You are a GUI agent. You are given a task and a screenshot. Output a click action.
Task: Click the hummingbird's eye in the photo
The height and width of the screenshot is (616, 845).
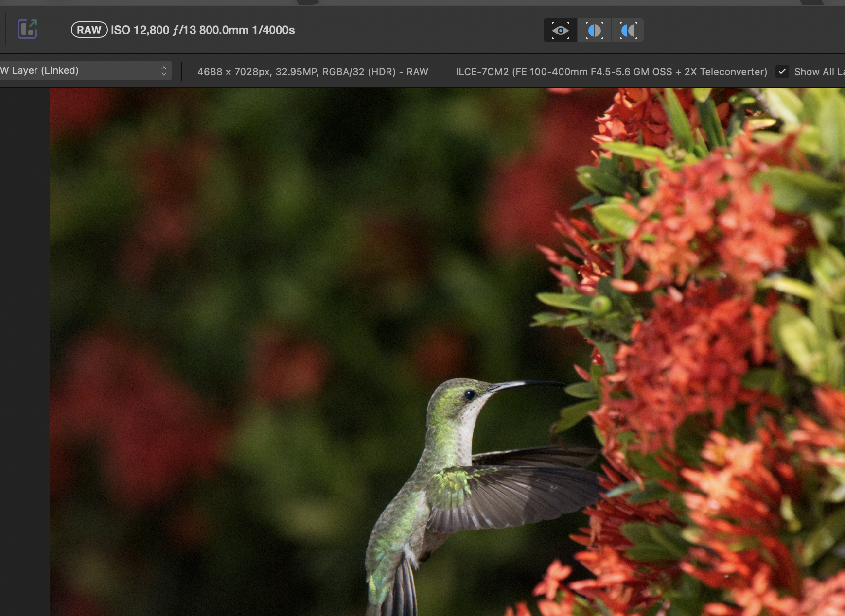[469, 394]
